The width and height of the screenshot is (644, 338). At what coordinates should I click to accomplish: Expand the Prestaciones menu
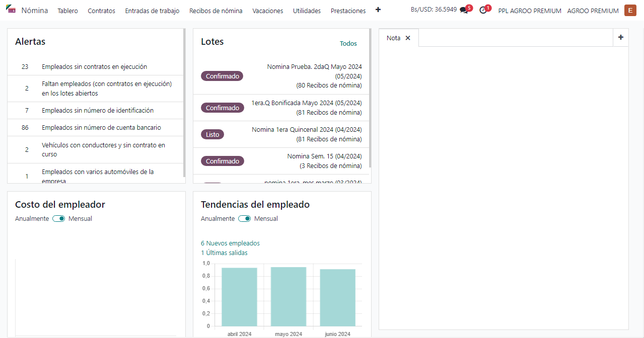[348, 11]
